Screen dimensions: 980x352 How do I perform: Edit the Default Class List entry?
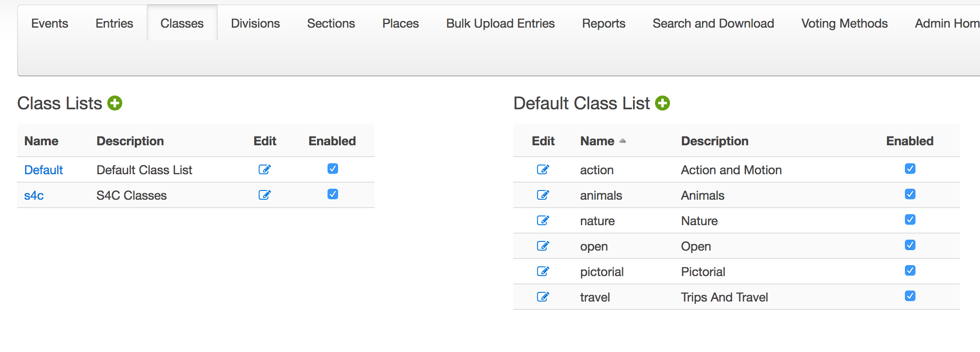tap(265, 169)
